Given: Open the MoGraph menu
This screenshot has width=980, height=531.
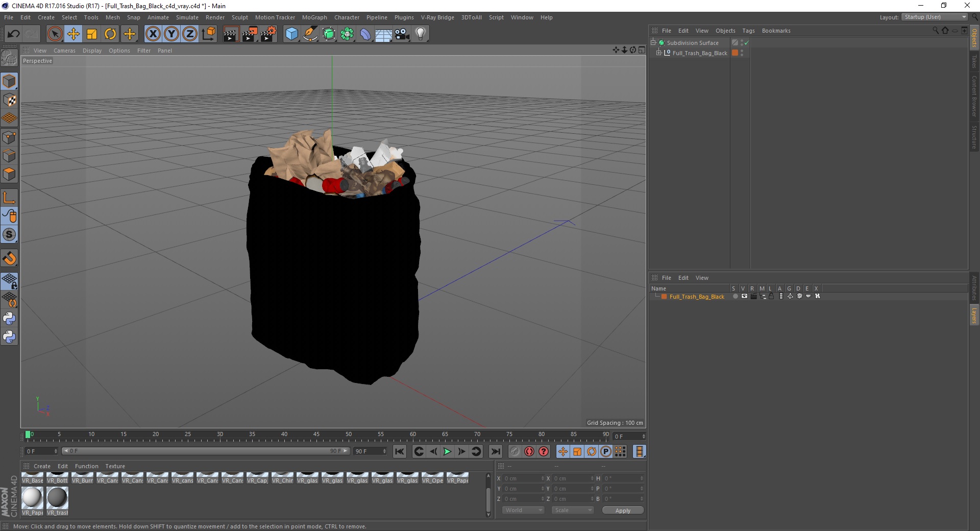Looking at the screenshot, I should tap(314, 17).
